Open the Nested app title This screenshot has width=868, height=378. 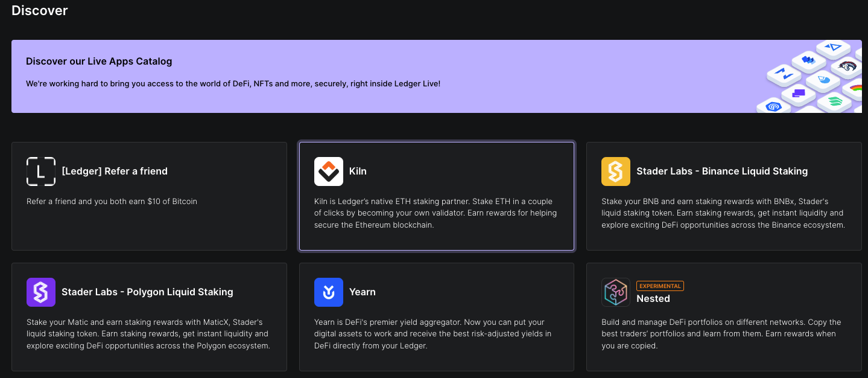click(x=653, y=299)
